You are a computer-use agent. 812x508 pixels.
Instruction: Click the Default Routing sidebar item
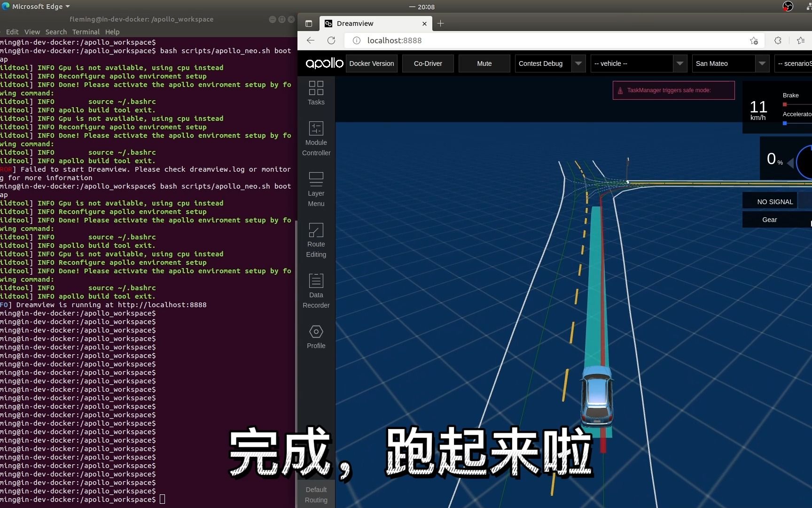click(x=316, y=494)
